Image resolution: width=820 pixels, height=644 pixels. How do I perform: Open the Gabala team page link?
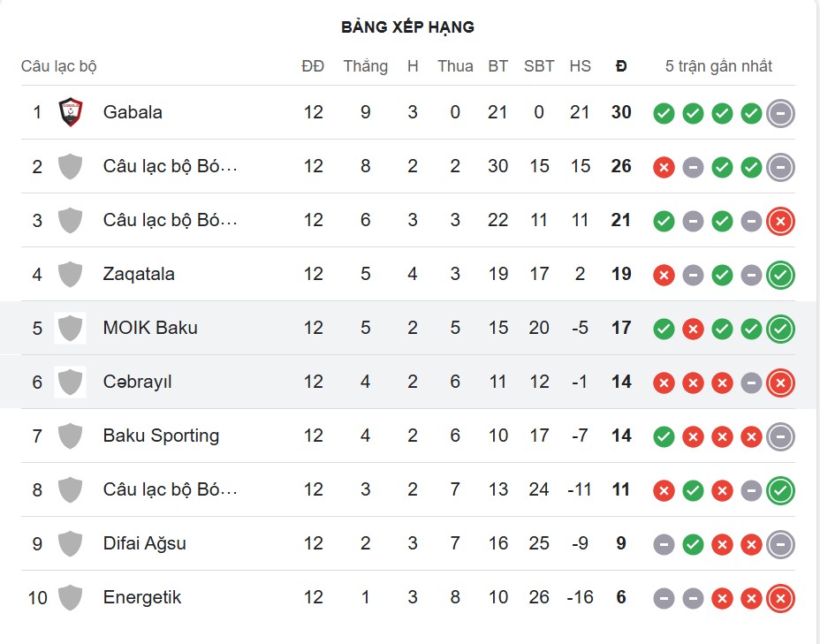(133, 112)
